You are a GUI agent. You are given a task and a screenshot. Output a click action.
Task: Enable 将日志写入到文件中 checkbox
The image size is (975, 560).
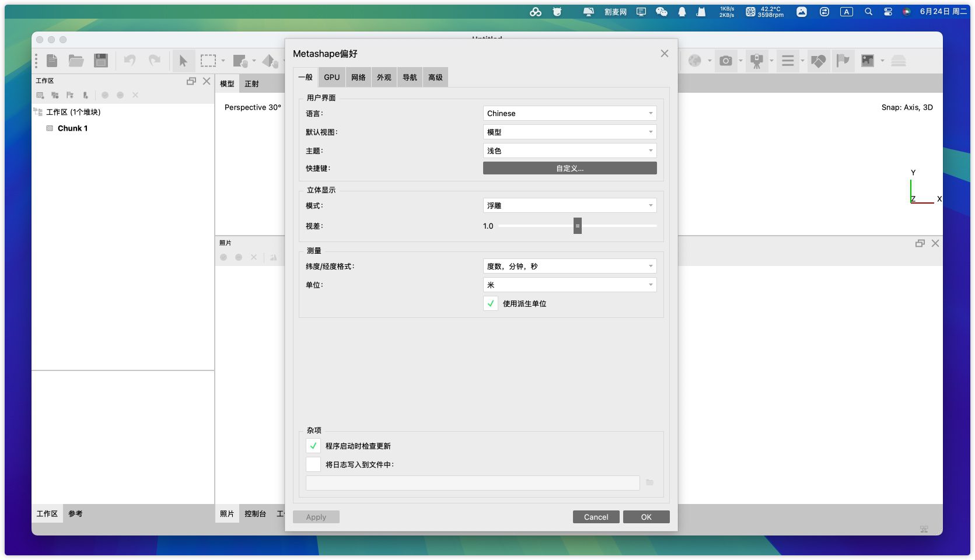(313, 464)
